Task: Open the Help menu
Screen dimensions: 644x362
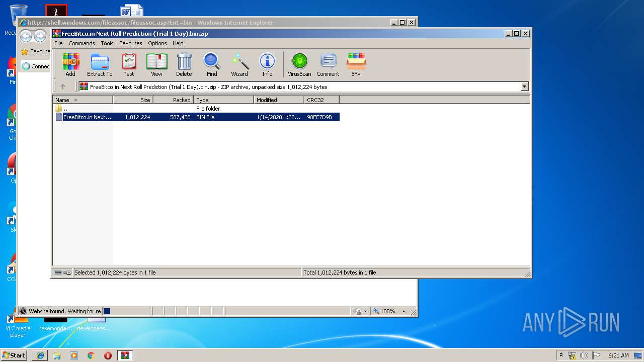Action: point(178,43)
